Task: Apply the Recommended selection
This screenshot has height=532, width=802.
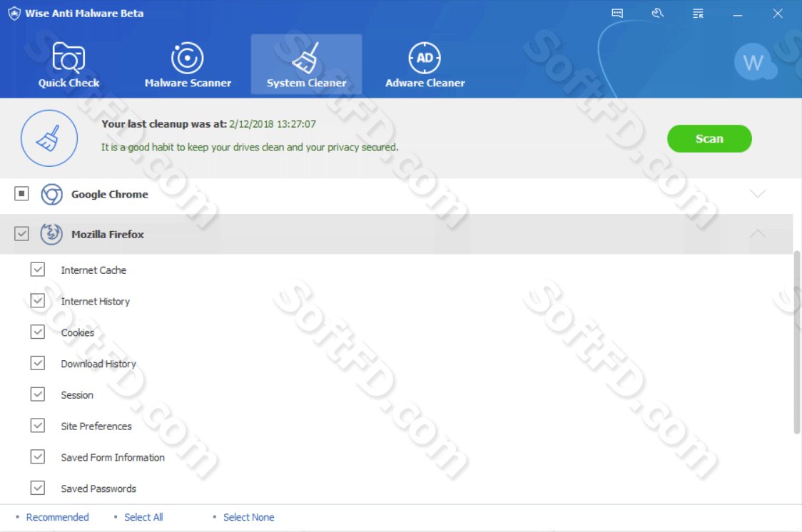Action: [57, 517]
